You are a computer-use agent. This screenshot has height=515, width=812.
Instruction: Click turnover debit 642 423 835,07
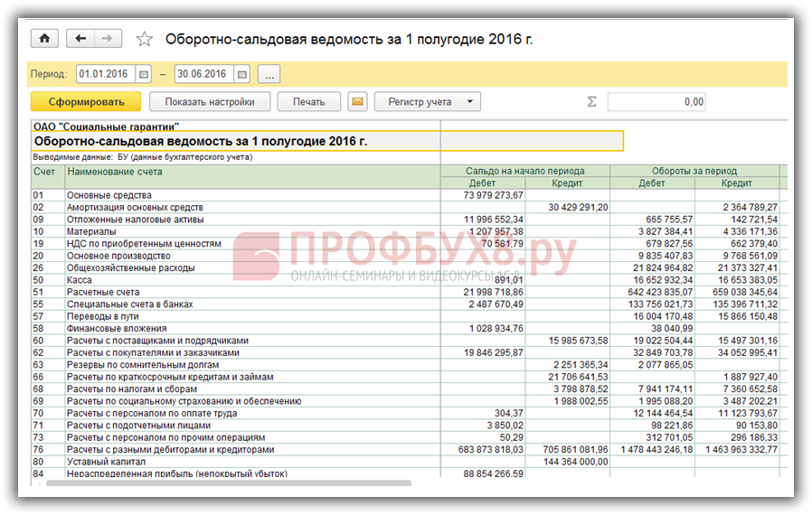[660, 292]
